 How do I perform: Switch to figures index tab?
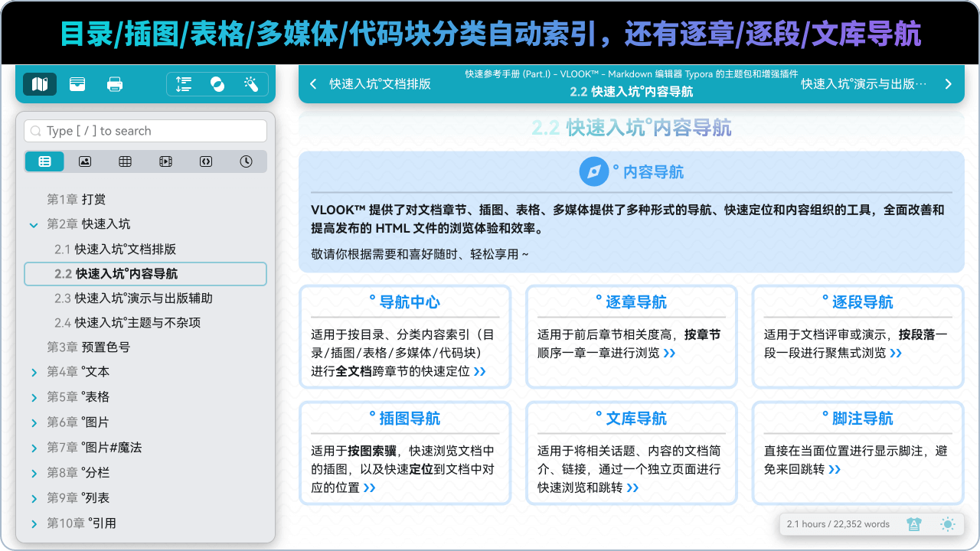click(x=85, y=161)
